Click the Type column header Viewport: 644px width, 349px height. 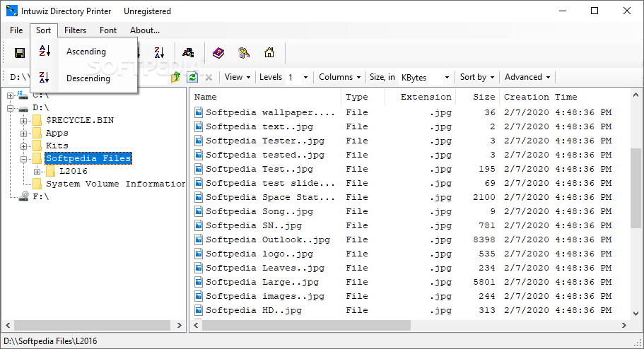click(363, 97)
